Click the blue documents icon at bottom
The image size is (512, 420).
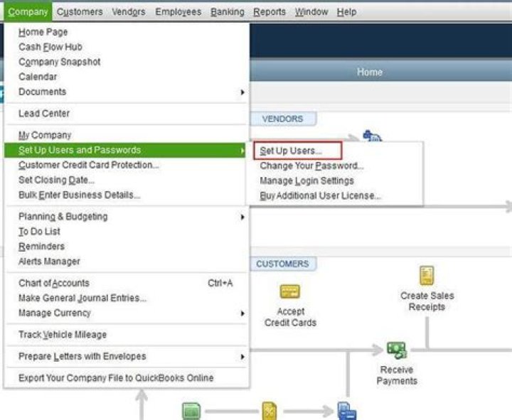coord(346,411)
